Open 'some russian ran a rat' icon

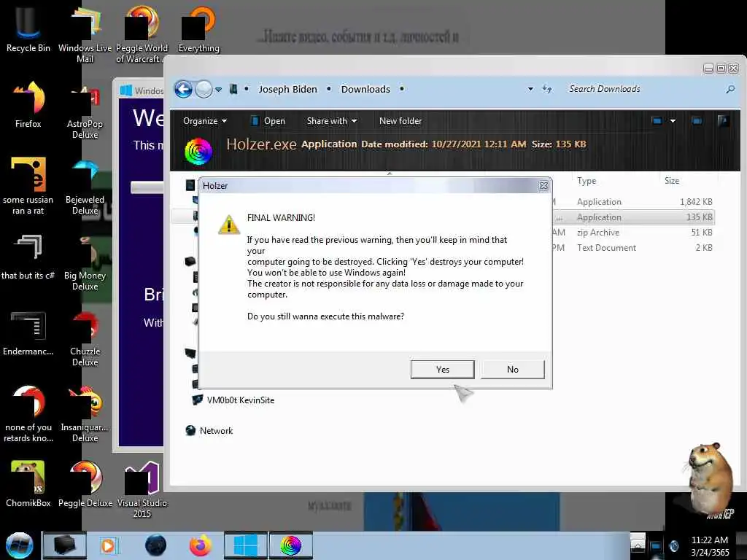pyautogui.click(x=28, y=187)
